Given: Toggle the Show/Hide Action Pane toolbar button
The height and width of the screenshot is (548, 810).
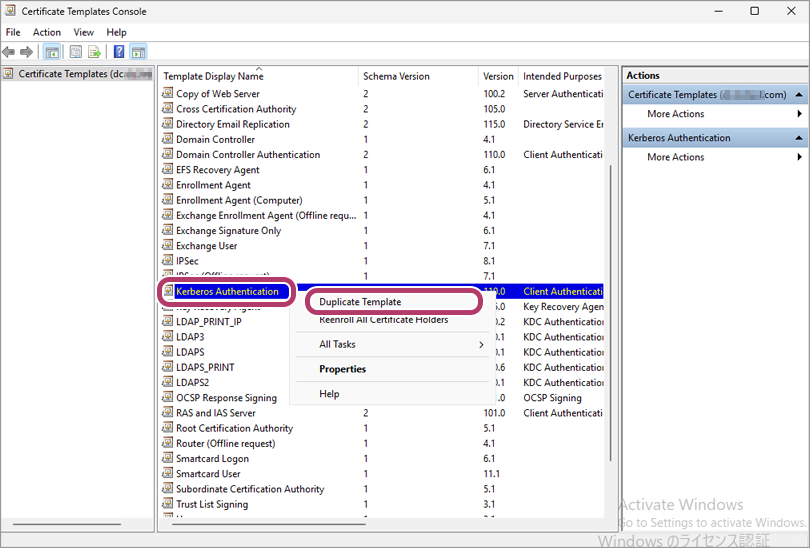Looking at the screenshot, I should coord(138,52).
